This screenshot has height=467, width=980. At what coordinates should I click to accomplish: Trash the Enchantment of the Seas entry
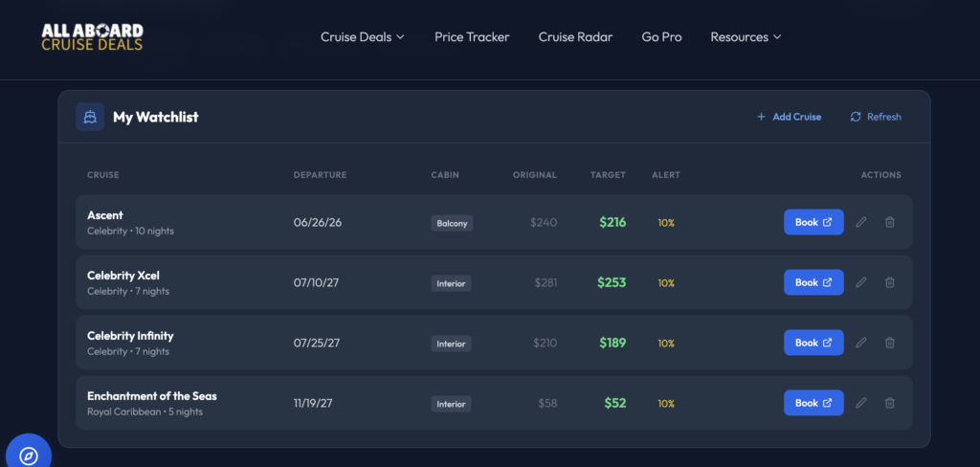coord(890,403)
